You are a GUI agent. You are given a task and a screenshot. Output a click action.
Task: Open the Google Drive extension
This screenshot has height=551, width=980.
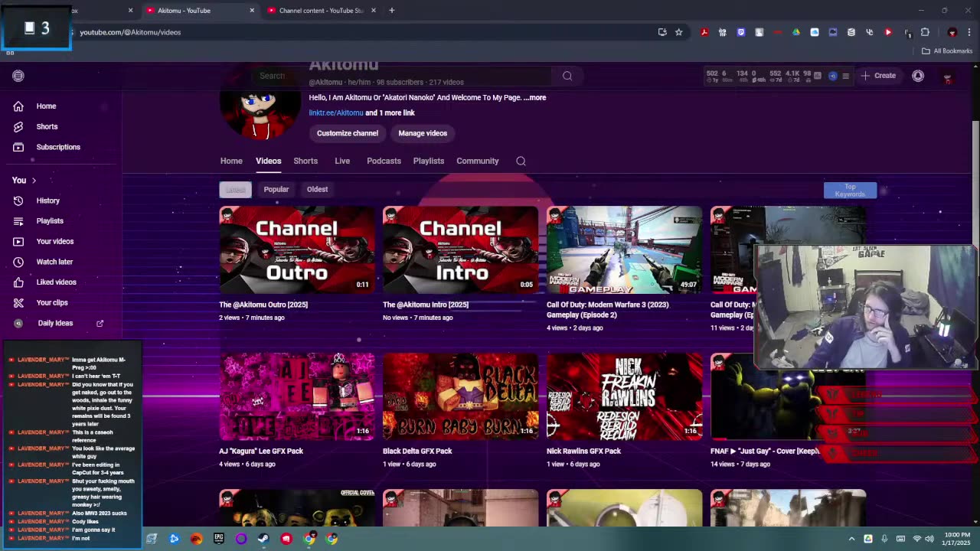click(795, 32)
